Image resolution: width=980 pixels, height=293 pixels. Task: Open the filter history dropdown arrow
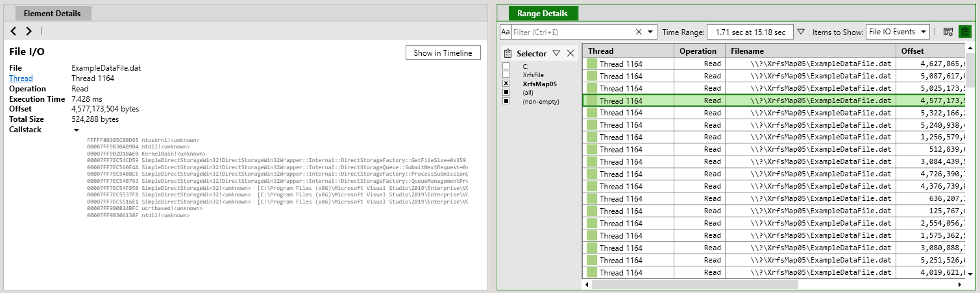[x=650, y=32]
